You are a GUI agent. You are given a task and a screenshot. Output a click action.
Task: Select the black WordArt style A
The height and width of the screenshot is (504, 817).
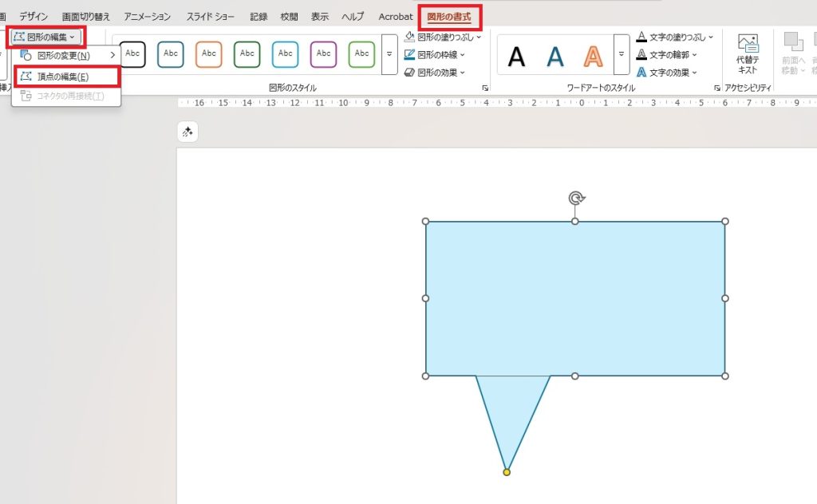[517, 57]
